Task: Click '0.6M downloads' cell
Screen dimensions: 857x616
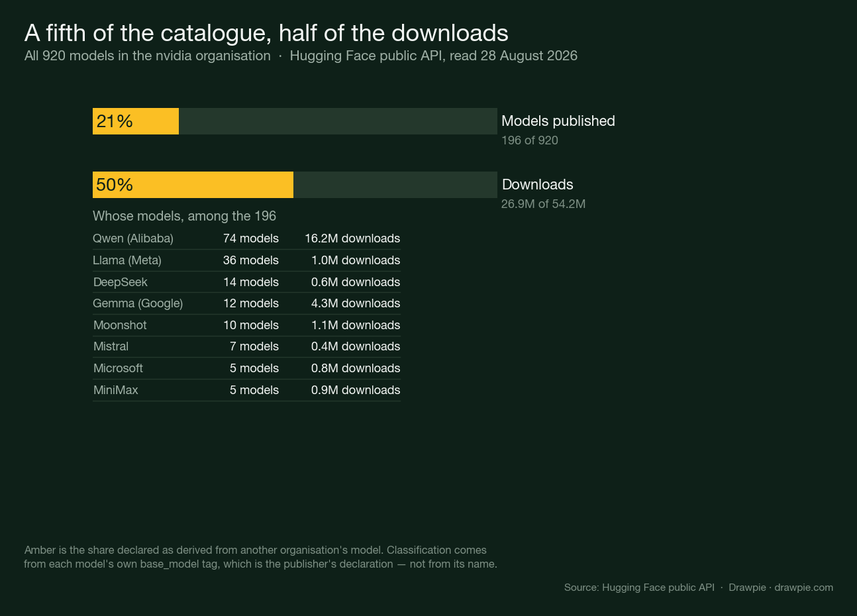Action: pos(356,282)
